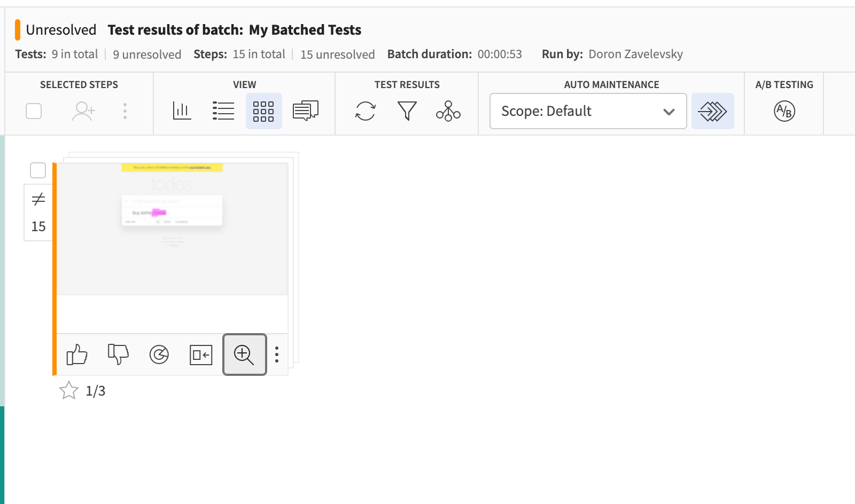Reject step with thumbs down
855x504 pixels.
(x=118, y=355)
